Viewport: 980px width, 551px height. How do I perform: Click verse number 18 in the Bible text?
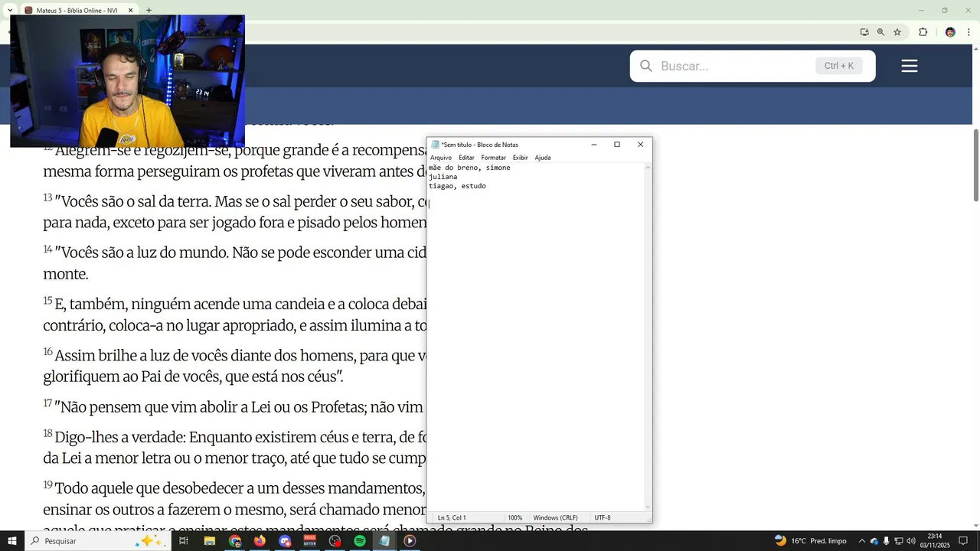(47, 433)
